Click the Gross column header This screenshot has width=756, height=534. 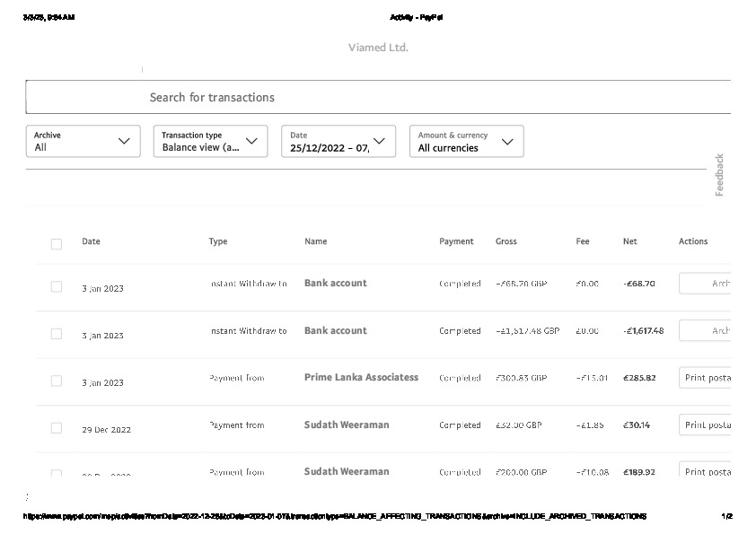(505, 241)
